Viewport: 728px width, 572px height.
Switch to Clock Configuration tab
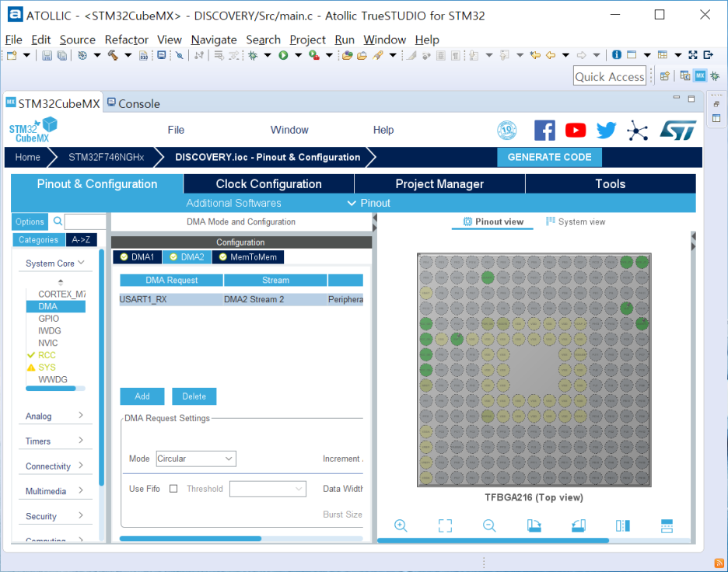click(268, 183)
